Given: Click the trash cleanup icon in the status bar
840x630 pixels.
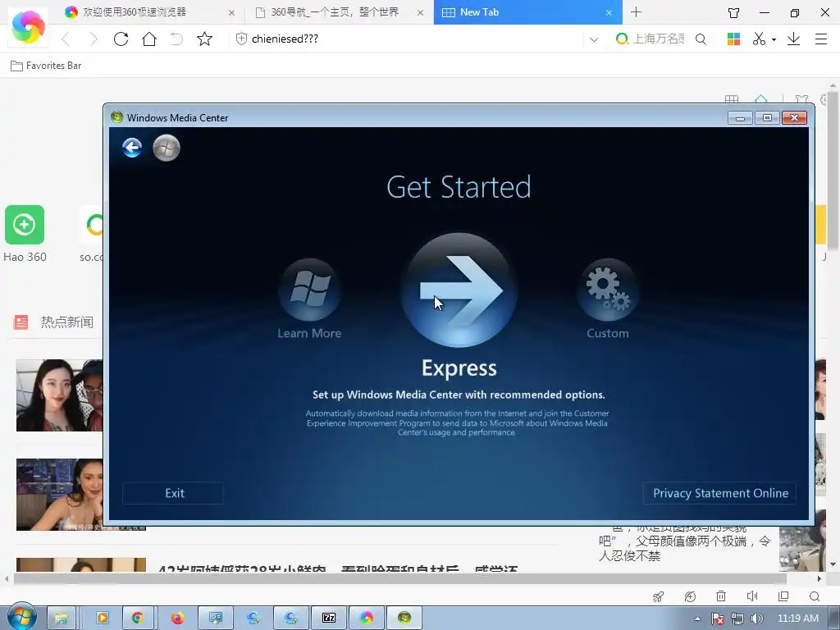Looking at the screenshot, I should pyautogui.click(x=721, y=596).
